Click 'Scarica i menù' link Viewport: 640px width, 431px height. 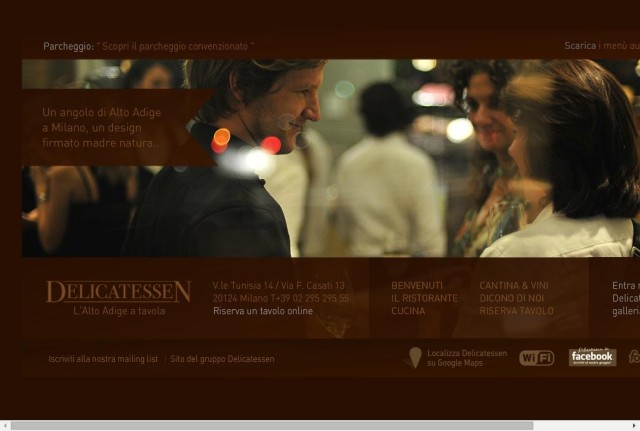click(602, 46)
